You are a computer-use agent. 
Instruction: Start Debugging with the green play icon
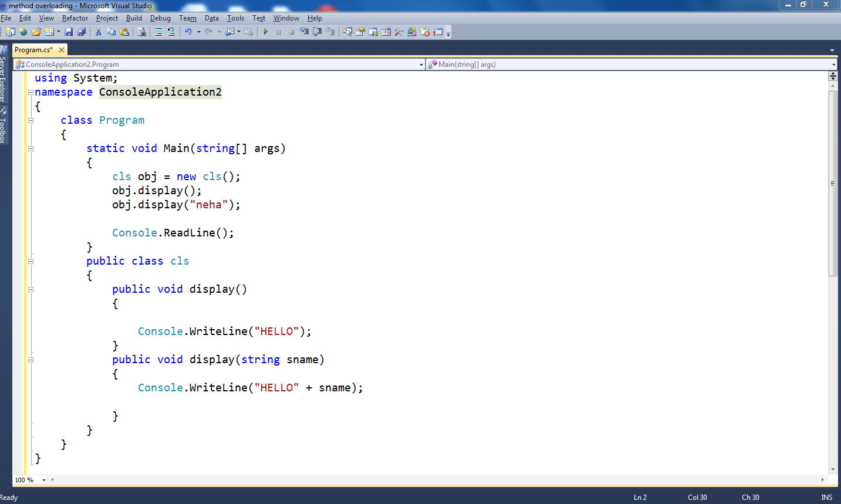tap(266, 31)
